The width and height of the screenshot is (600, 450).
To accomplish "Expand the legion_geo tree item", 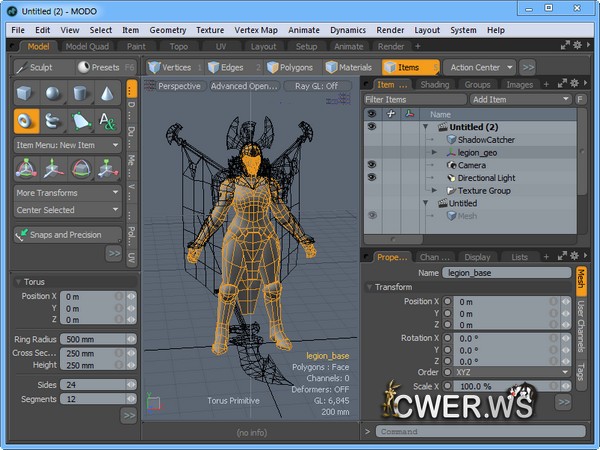I will (x=435, y=153).
